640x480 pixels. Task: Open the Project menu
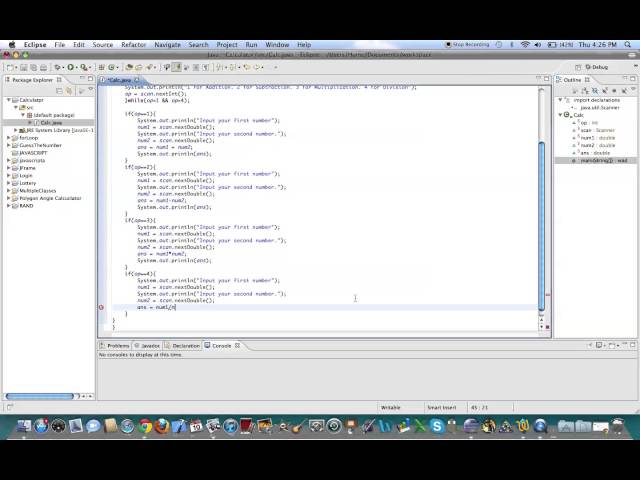pyautogui.click(x=227, y=44)
